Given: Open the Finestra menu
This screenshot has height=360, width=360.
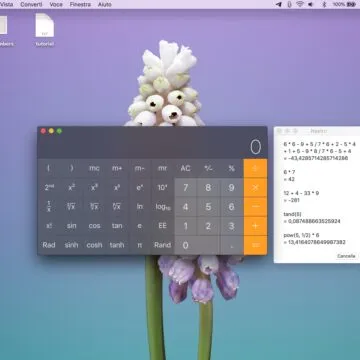Looking at the screenshot, I should coord(80,5).
